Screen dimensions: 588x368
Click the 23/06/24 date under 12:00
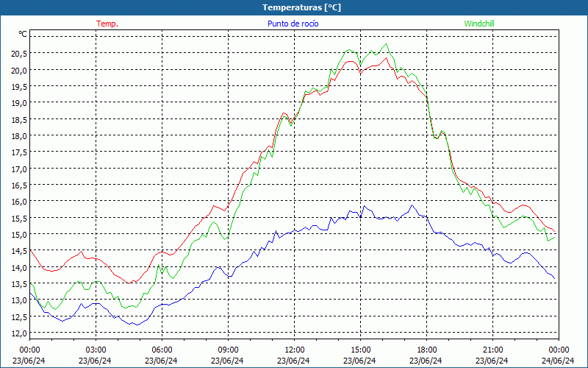pos(293,361)
